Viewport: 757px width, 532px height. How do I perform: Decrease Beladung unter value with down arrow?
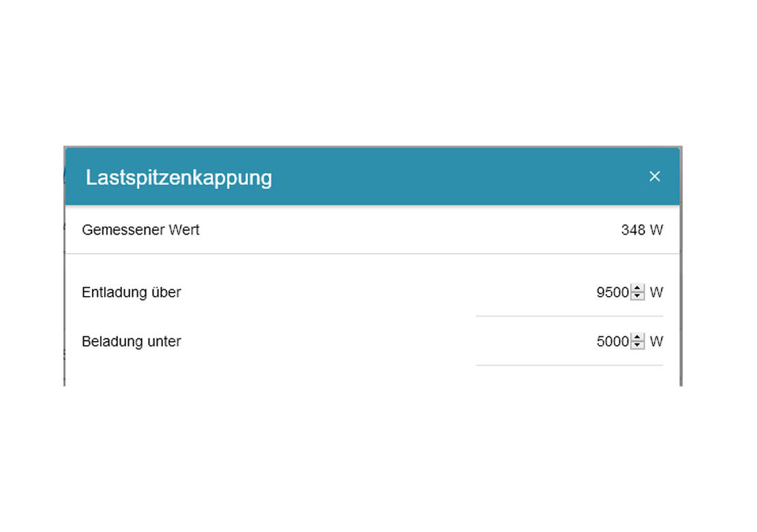[x=638, y=345]
